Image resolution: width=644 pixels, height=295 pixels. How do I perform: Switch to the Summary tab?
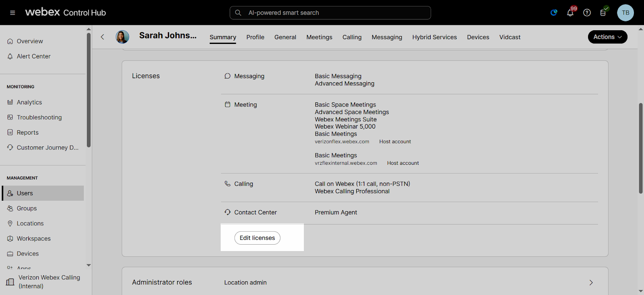tap(223, 37)
